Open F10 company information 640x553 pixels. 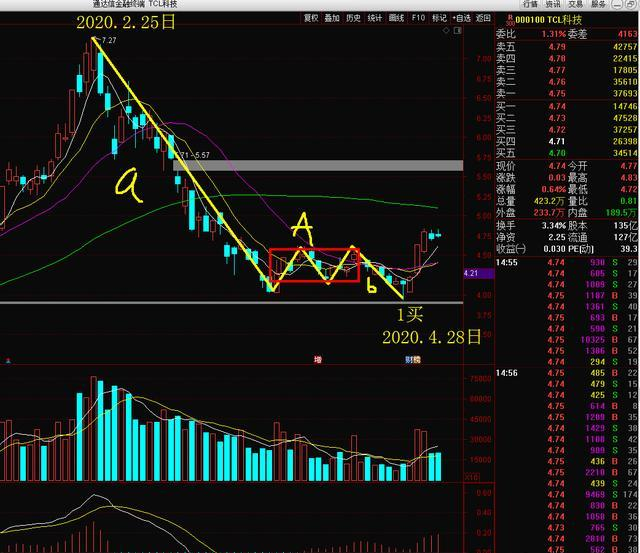tap(418, 18)
